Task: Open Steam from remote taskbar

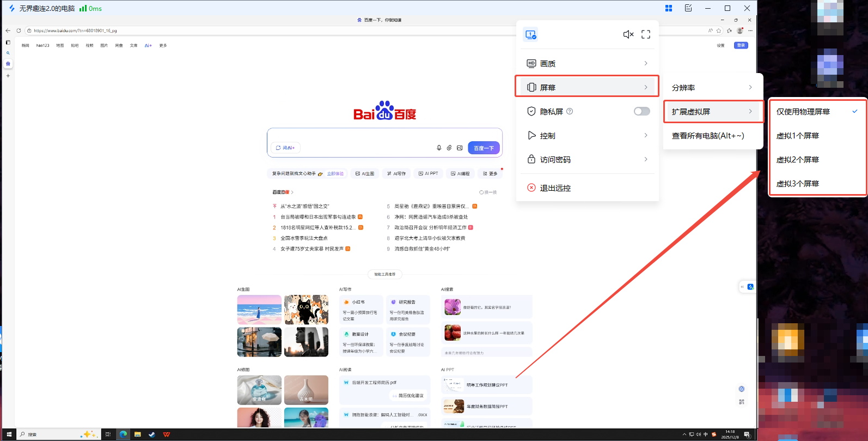Action: [152, 434]
